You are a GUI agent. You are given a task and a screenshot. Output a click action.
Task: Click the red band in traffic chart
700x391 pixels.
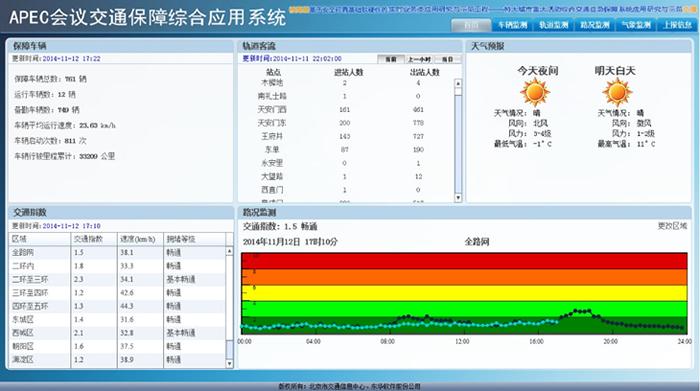coord(464,261)
